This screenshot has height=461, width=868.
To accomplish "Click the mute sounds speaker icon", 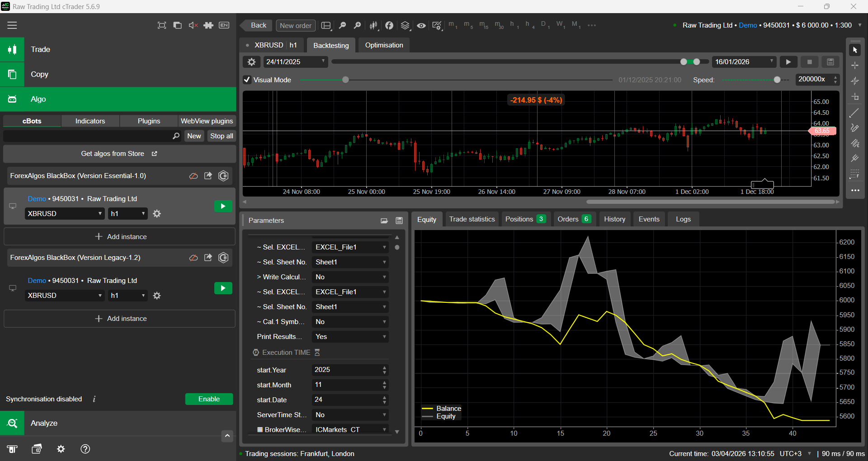I will point(193,25).
